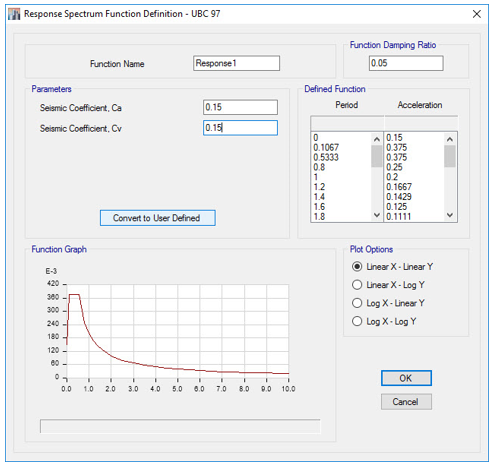Select period value 1.8
The width and height of the screenshot is (491, 464).
tap(319, 217)
